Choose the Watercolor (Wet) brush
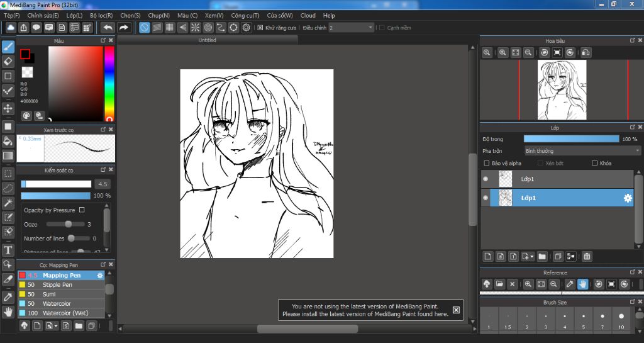Image resolution: width=644 pixels, height=343 pixels. [61, 313]
